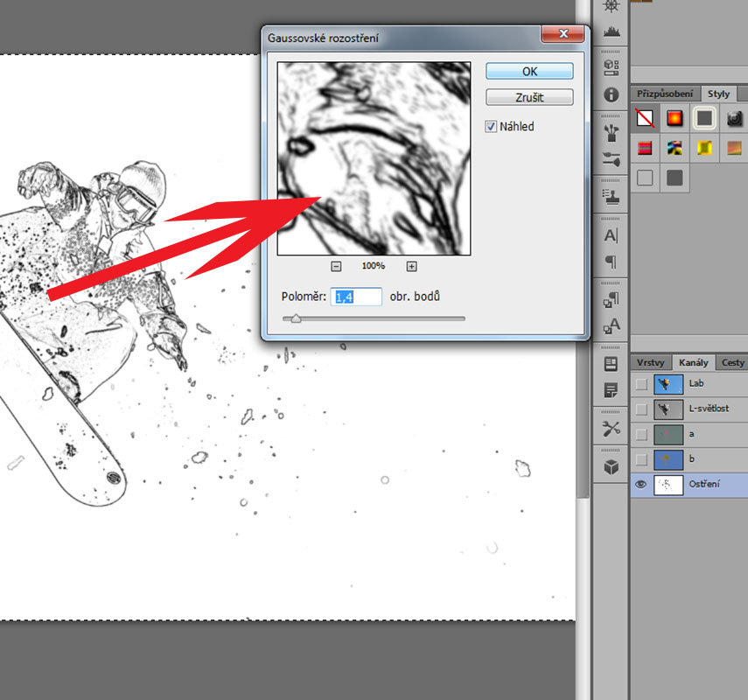Click the '100%' preview zoom value
This screenshot has height=700, width=748.
click(373, 266)
